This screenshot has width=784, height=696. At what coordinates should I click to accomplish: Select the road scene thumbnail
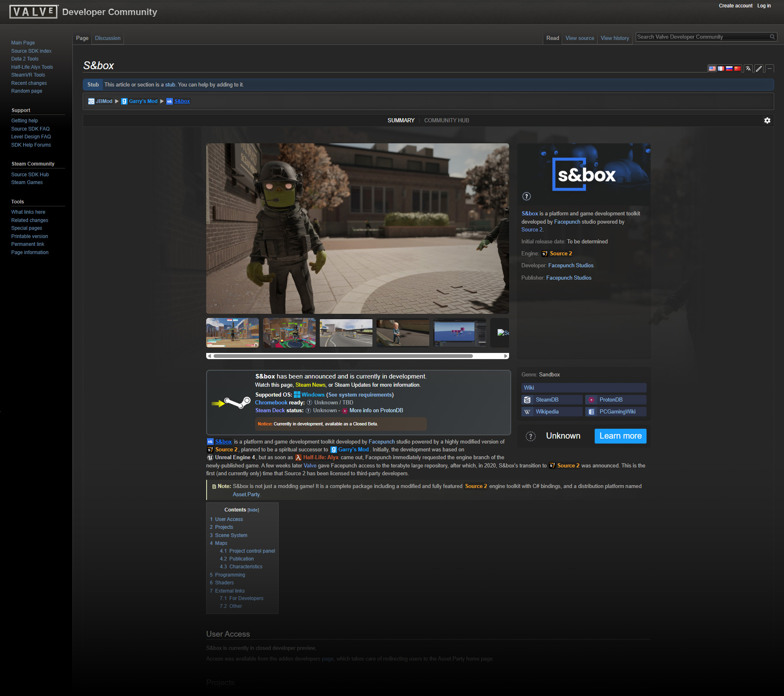(346, 333)
